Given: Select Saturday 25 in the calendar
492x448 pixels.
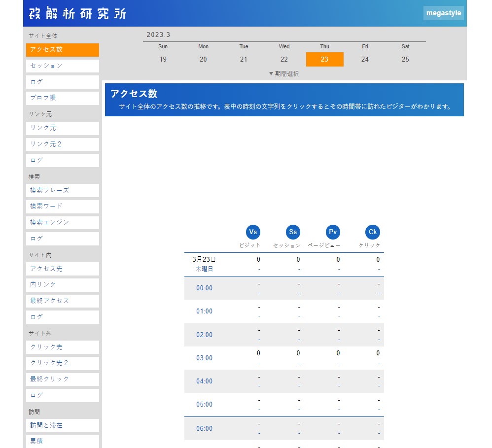Looking at the screenshot, I should click(405, 59).
